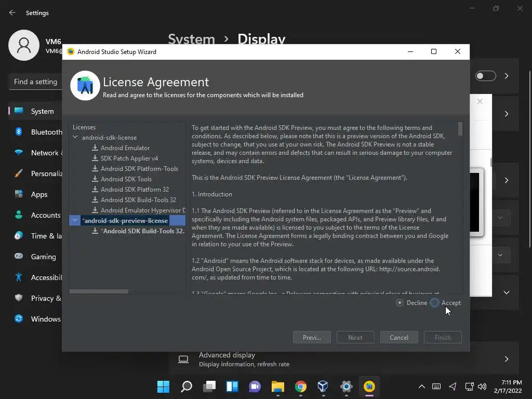The width and height of the screenshot is (532, 399).
Task: Click the Finish button
Action: point(443,338)
